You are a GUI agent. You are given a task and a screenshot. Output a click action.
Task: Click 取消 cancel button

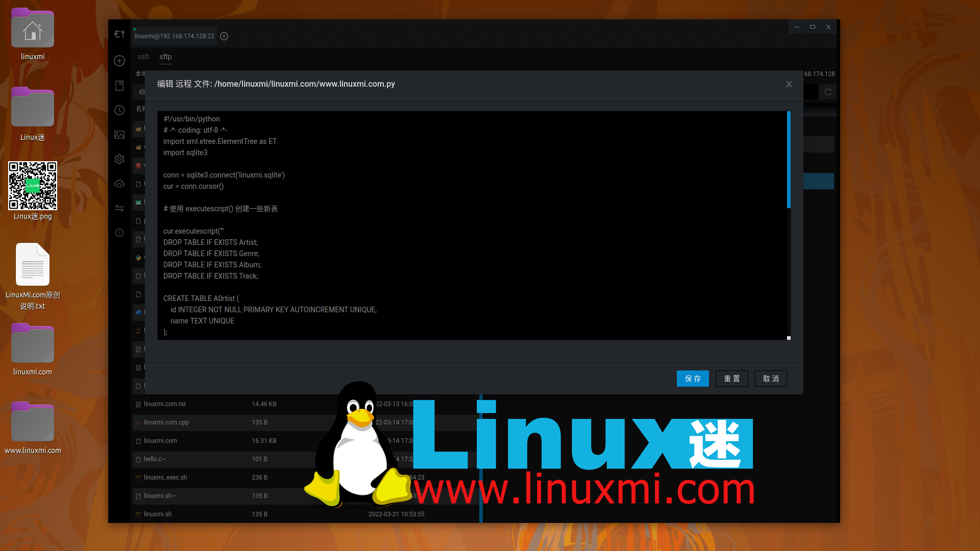pyautogui.click(x=771, y=379)
